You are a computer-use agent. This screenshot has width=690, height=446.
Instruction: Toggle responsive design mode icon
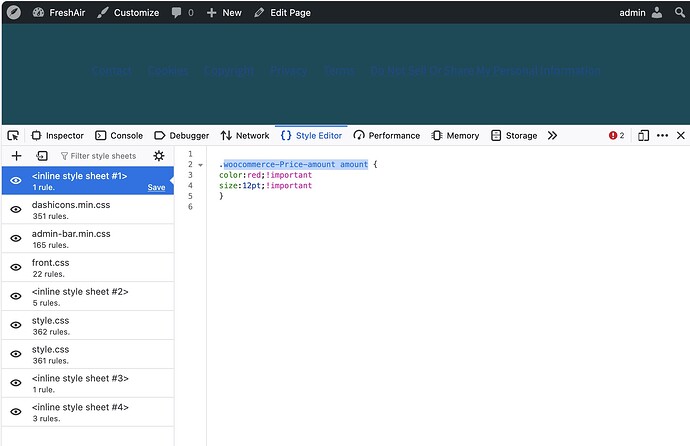pos(643,135)
